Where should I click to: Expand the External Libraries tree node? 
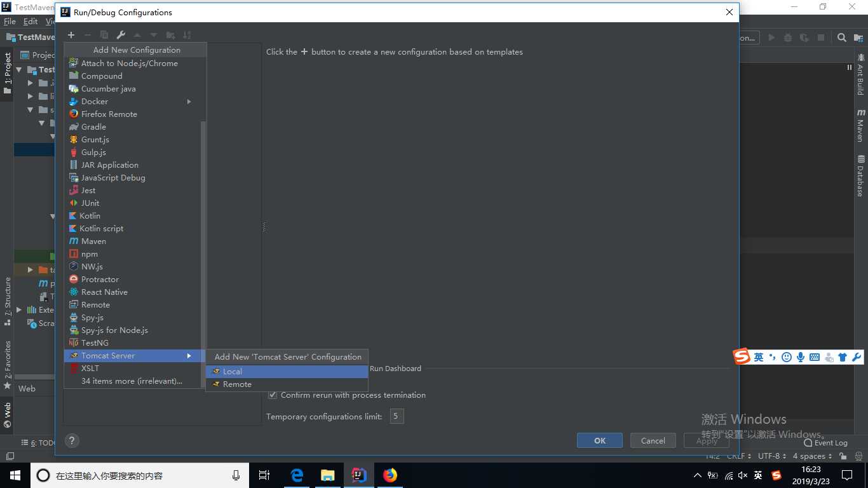[x=18, y=309]
